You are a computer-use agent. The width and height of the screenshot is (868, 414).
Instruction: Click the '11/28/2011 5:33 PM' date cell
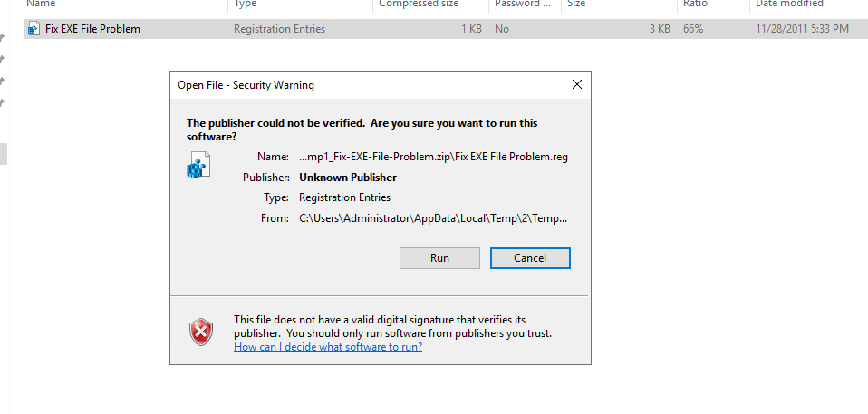(x=802, y=29)
